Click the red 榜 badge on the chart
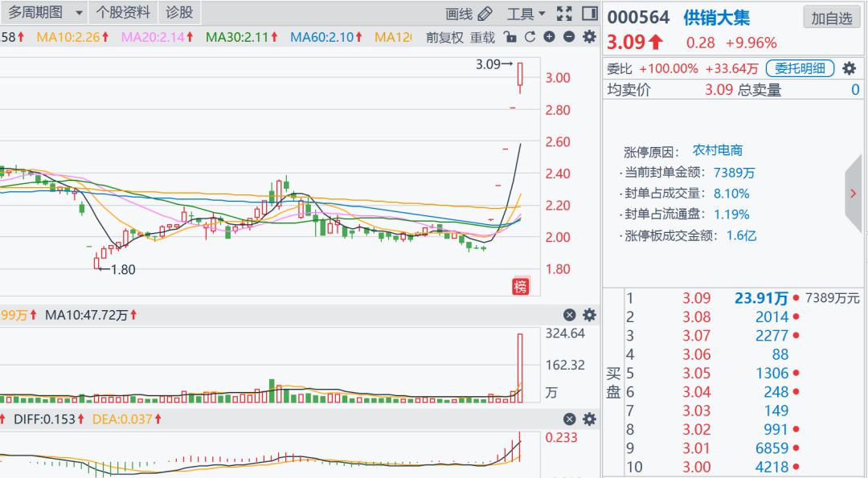 pos(519,286)
